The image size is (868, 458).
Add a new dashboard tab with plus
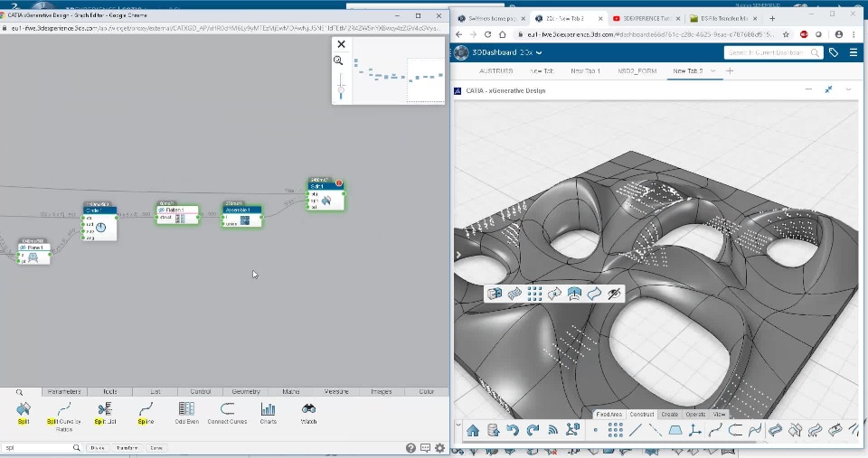pyautogui.click(x=730, y=70)
